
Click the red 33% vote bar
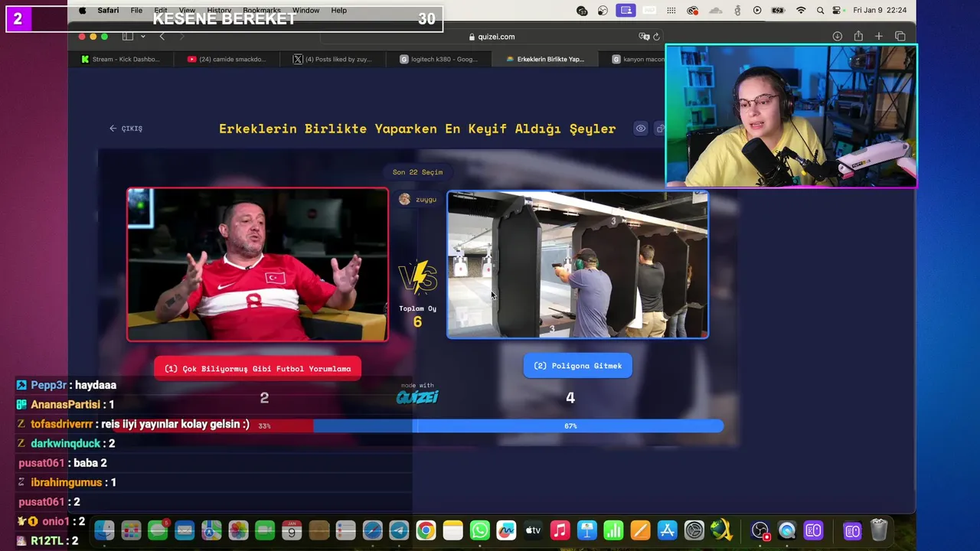pos(212,426)
